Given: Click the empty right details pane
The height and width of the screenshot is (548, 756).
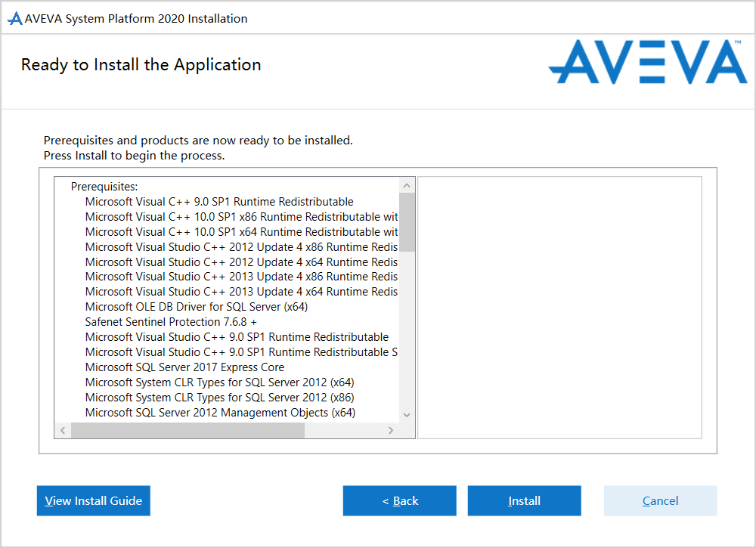Looking at the screenshot, I should [x=559, y=307].
